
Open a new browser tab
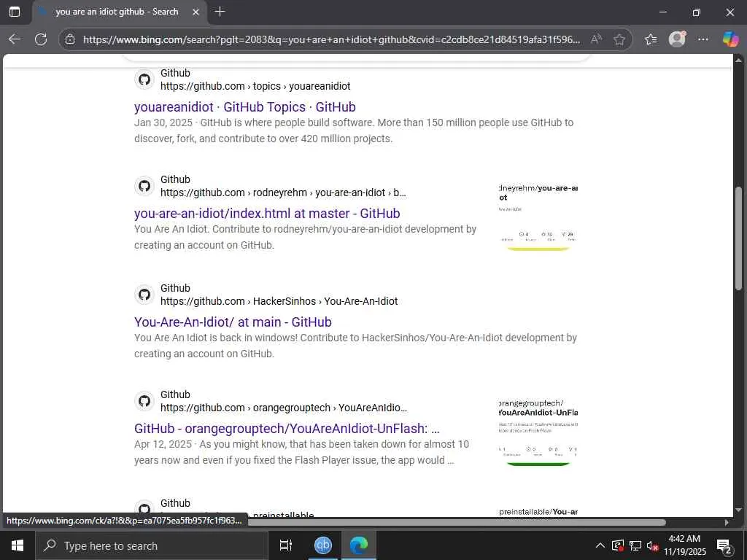[220, 12]
